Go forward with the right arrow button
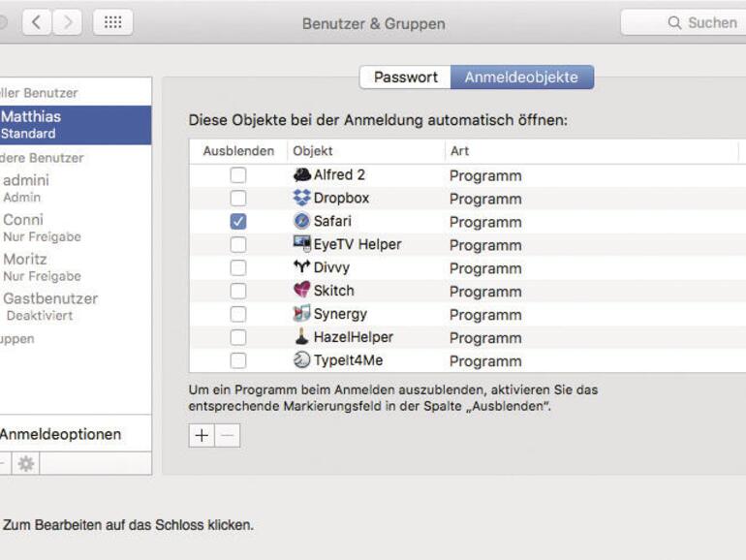Screen dimensions: 746x560 (67, 22)
